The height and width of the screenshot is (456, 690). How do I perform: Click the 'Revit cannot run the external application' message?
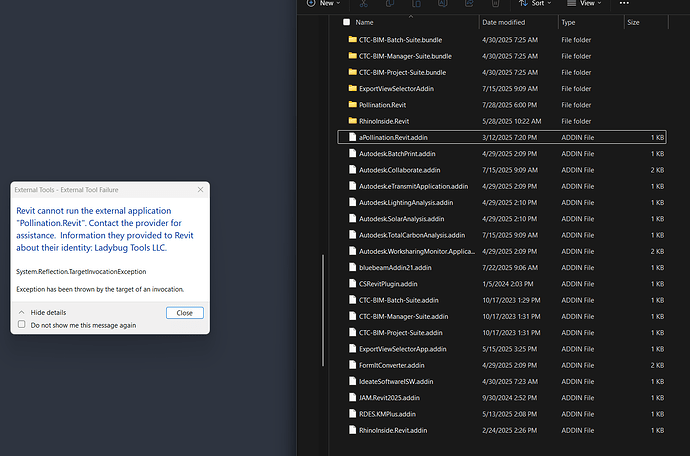click(105, 229)
